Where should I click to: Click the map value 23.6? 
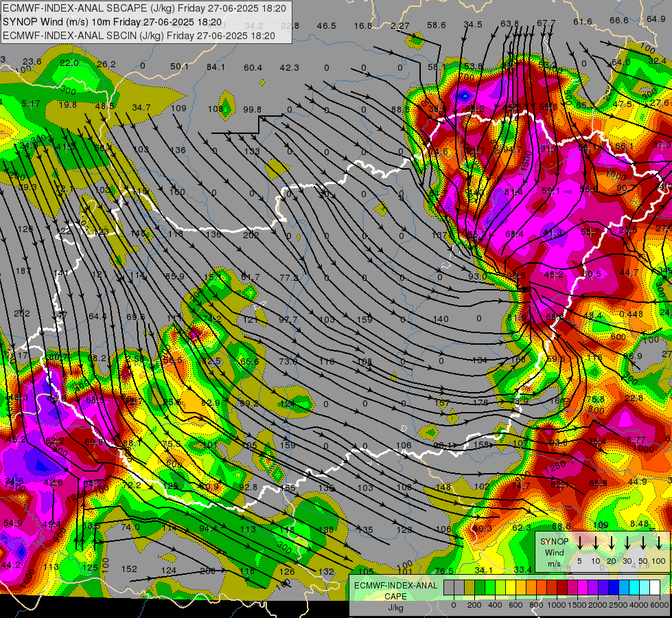32,61
